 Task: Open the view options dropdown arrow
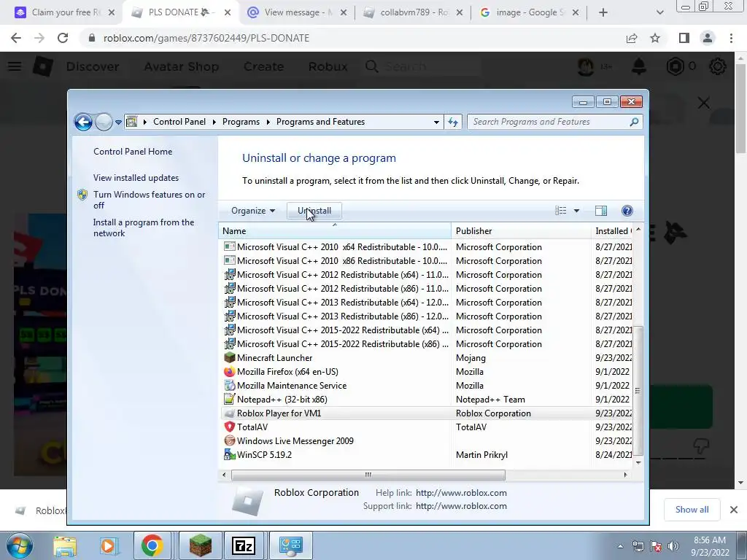pyautogui.click(x=576, y=211)
